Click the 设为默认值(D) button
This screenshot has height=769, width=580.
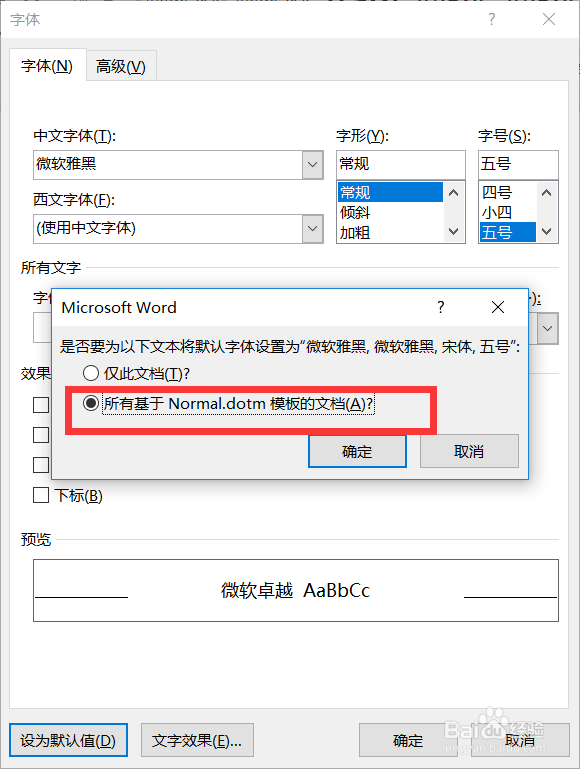click(x=68, y=740)
